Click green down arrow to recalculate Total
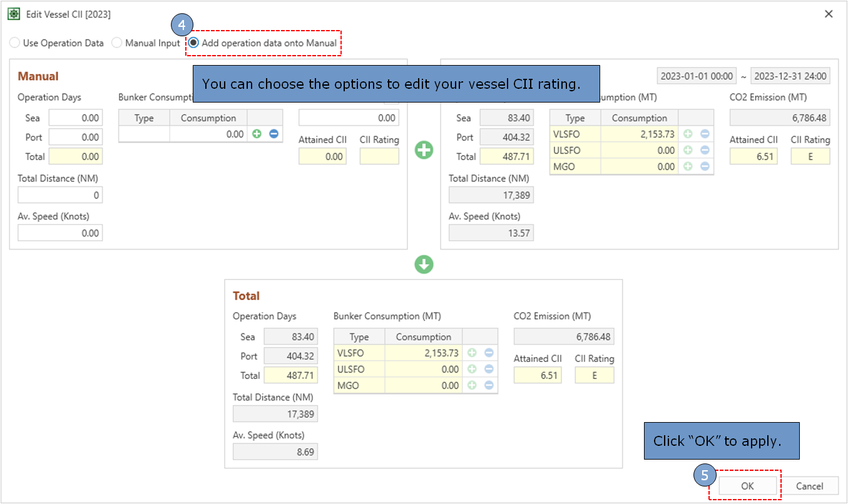Screen dimensions: 848x504 tap(424, 265)
